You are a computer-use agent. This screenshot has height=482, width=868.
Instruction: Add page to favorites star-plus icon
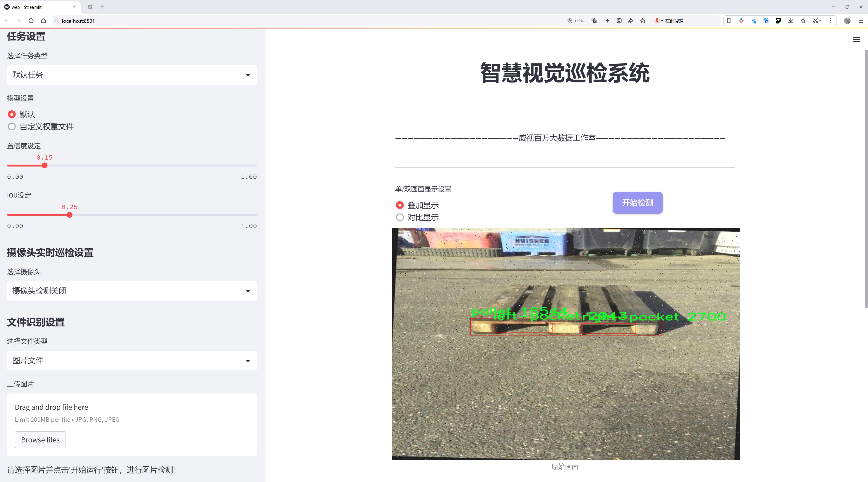point(643,21)
